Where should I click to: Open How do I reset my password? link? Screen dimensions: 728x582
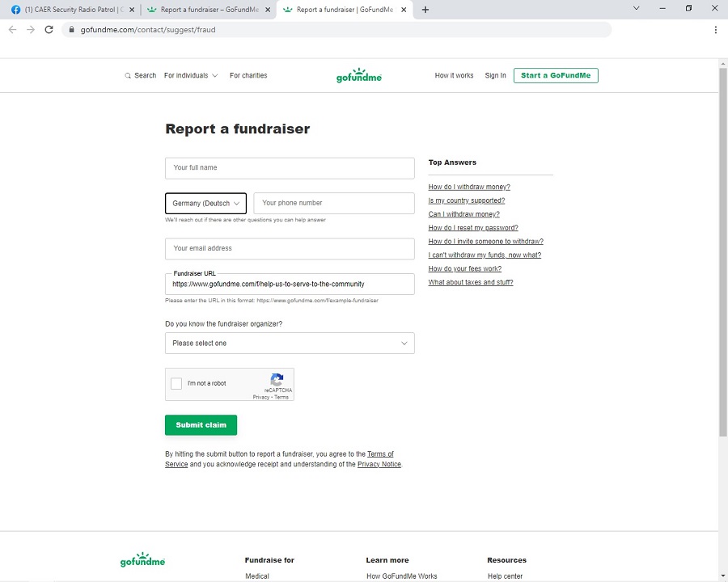coord(473,228)
